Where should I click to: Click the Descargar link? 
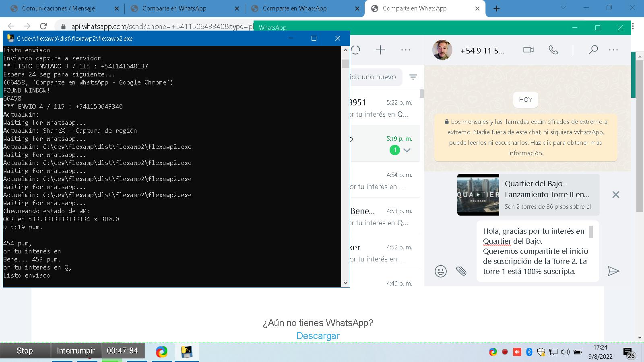318,336
